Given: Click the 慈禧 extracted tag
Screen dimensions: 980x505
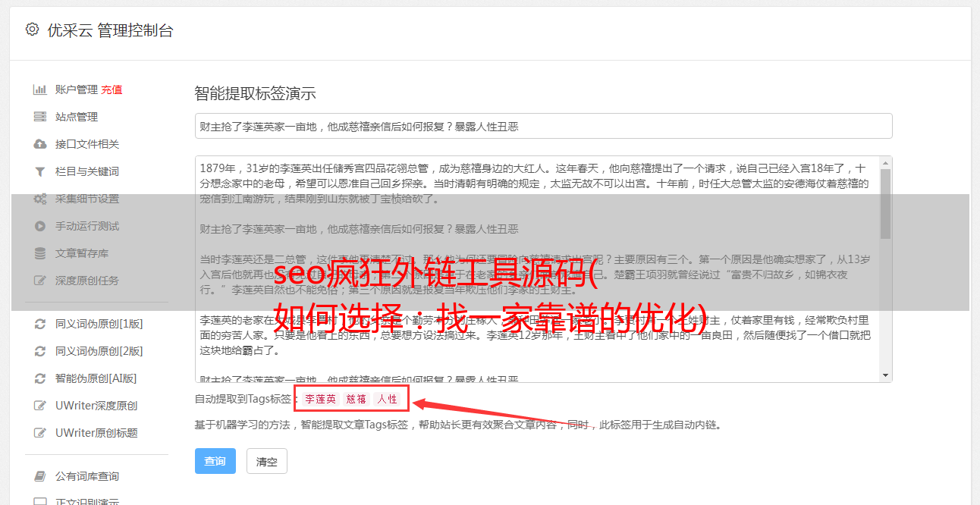Looking at the screenshot, I should click(357, 399).
